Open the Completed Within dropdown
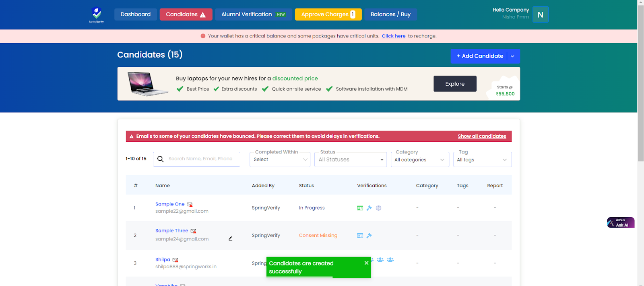Viewport: 644px width, 286px height. point(280,160)
